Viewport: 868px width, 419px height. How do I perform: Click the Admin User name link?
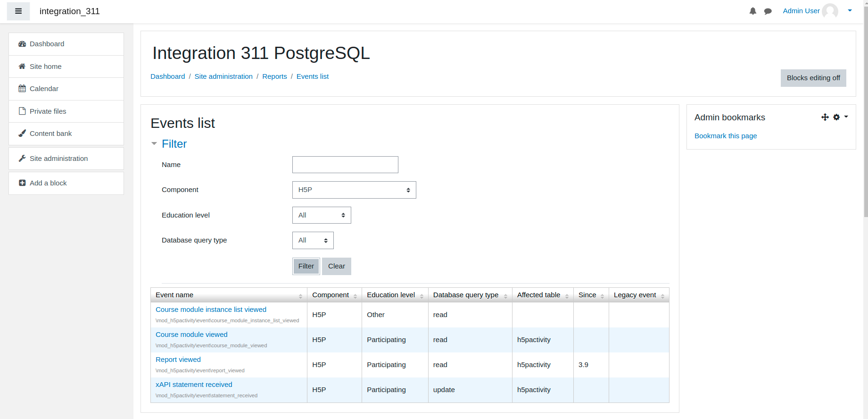[801, 11]
